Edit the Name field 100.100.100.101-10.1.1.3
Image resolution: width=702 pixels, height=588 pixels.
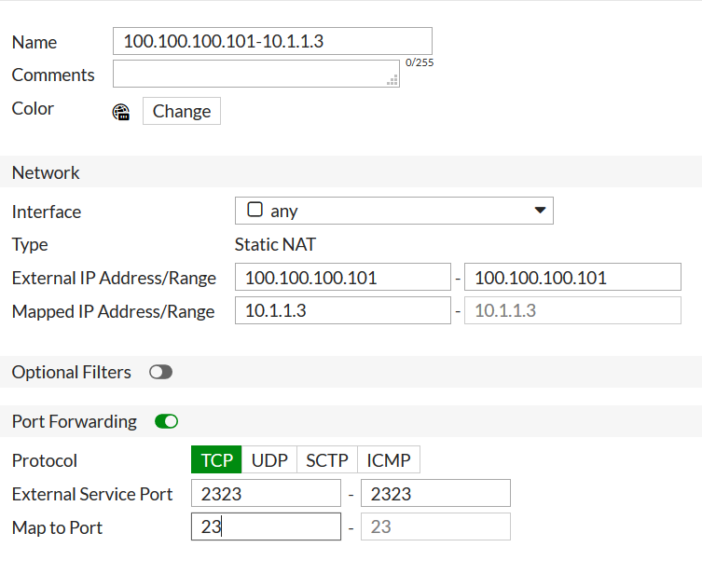pyautogui.click(x=272, y=41)
